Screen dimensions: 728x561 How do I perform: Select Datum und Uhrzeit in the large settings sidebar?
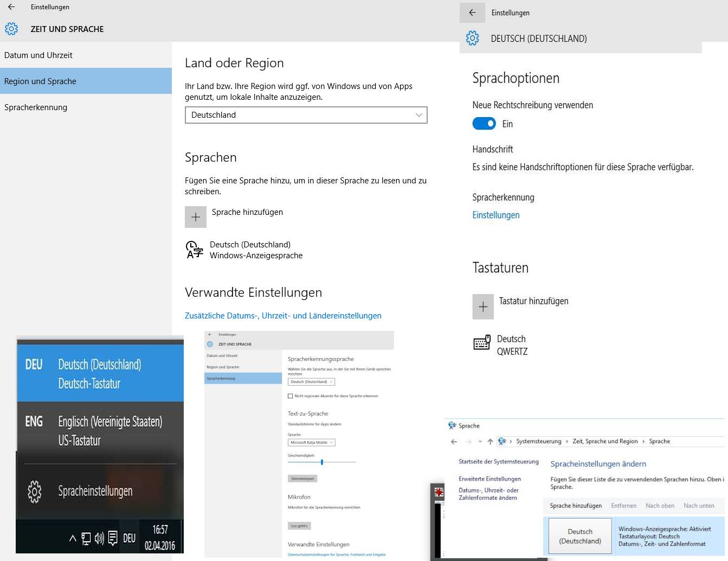[x=86, y=55]
